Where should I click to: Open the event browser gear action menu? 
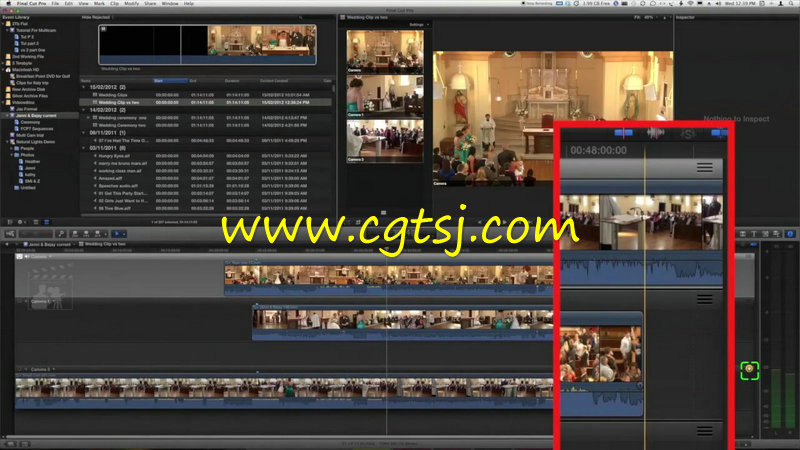pos(20,222)
